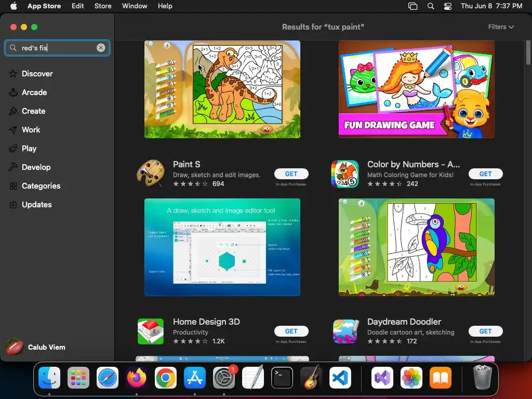Open the Home Design 3D app icon
Image resolution: width=532 pixels, height=399 pixels.
click(x=151, y=331)
